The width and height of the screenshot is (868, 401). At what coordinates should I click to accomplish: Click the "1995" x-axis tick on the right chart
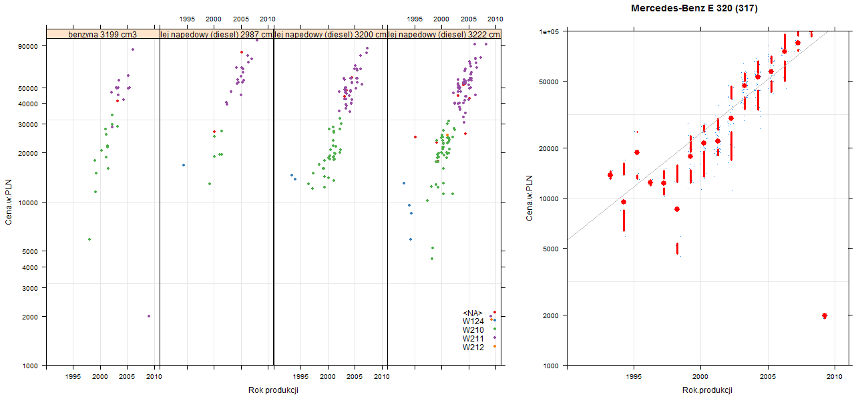point(632,378)
